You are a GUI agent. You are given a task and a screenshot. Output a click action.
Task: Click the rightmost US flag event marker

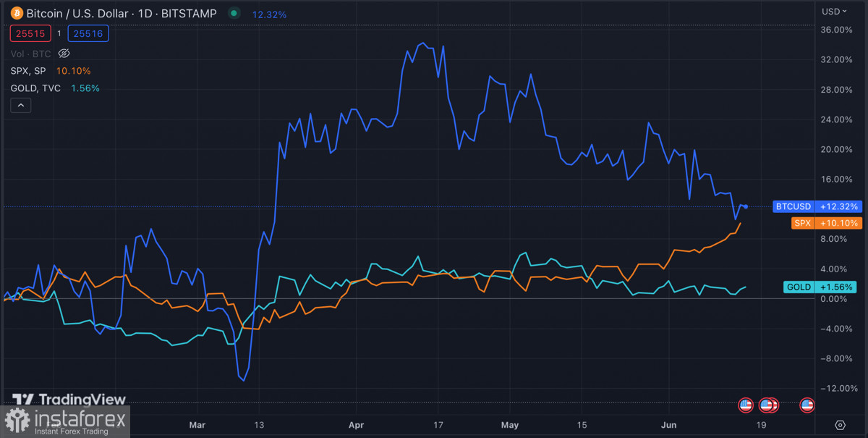807,405
